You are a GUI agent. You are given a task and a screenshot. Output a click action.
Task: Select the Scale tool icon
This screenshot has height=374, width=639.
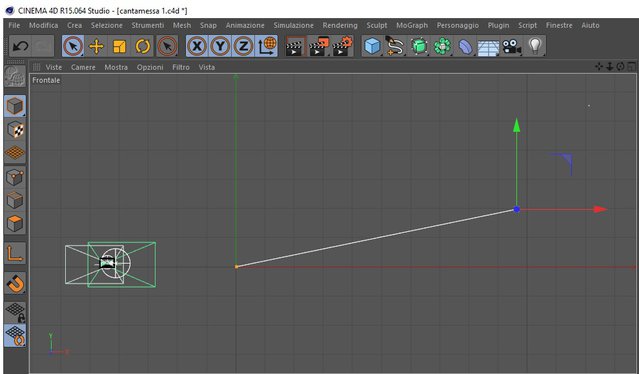119,46
